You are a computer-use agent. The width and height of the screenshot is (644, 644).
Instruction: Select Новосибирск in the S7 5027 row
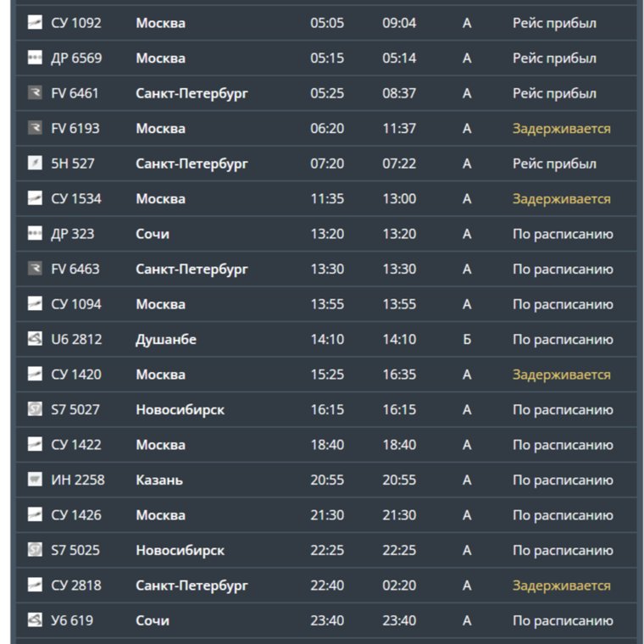click(x=180, y=410)
